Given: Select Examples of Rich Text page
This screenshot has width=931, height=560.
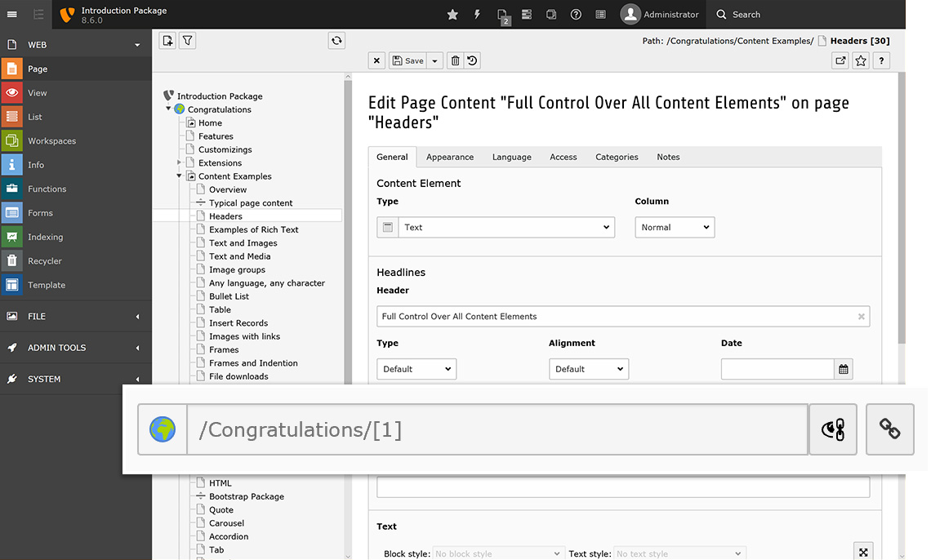Looking at the screenshot, I should click(x=253, y=229).
